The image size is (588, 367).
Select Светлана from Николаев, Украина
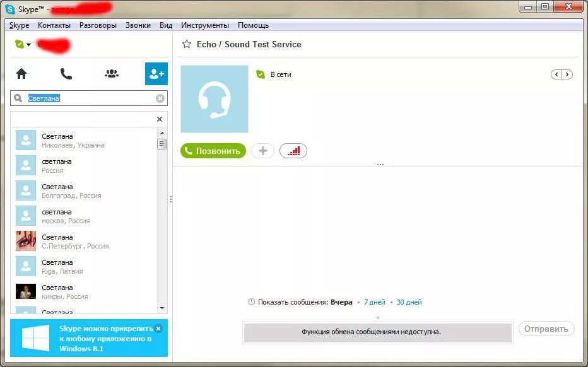pos(84,140)
